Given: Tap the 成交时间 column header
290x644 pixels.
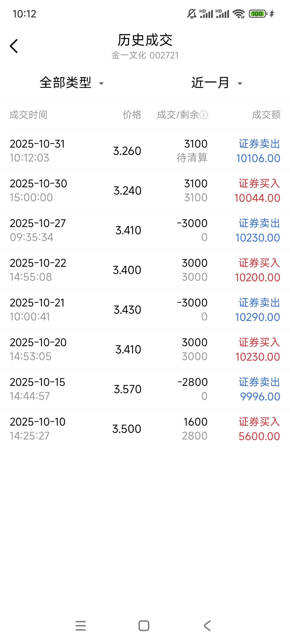Looking at the screenshot, I should 28,115.
